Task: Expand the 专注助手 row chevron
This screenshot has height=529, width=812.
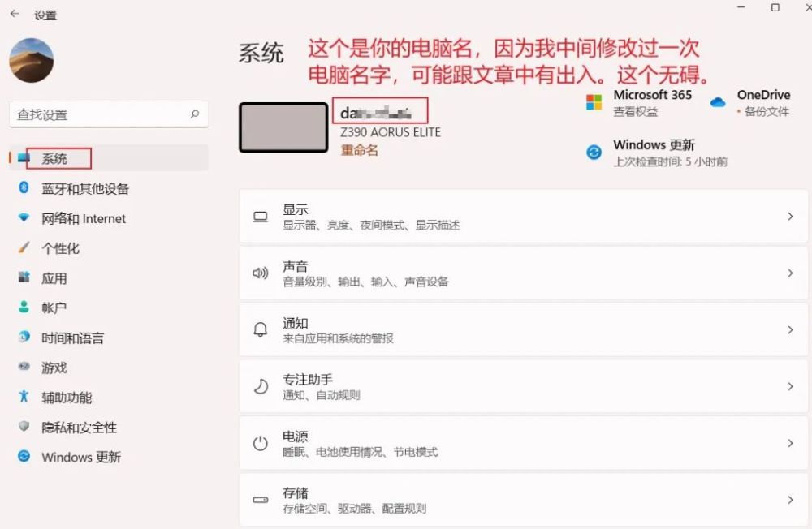Action: 790,387
